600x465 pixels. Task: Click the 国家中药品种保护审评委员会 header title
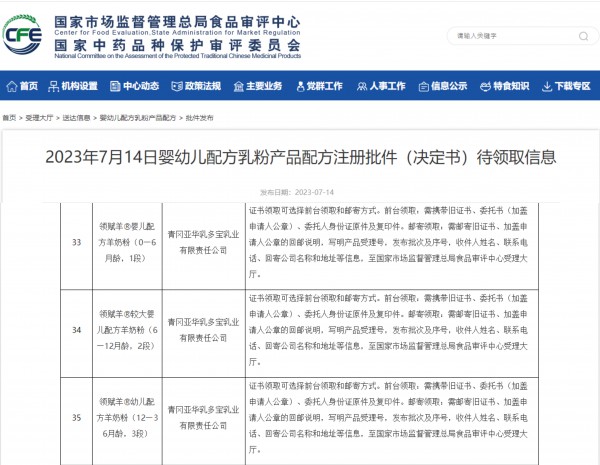(x=177, y=46)
